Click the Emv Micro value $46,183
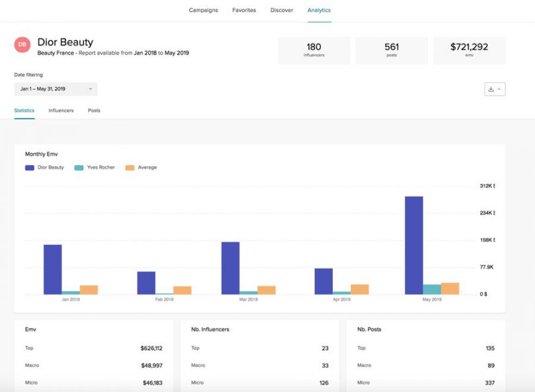 coord(153,383)
